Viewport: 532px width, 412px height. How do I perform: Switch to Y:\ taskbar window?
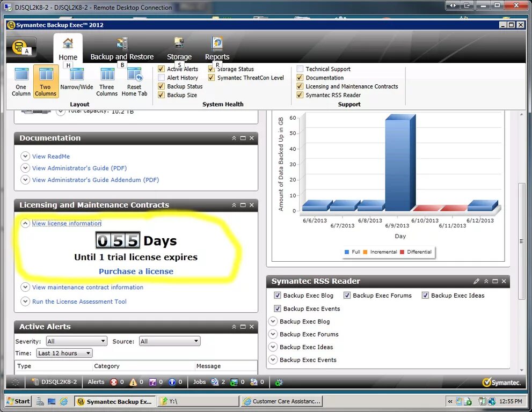(x=199, y=401)
